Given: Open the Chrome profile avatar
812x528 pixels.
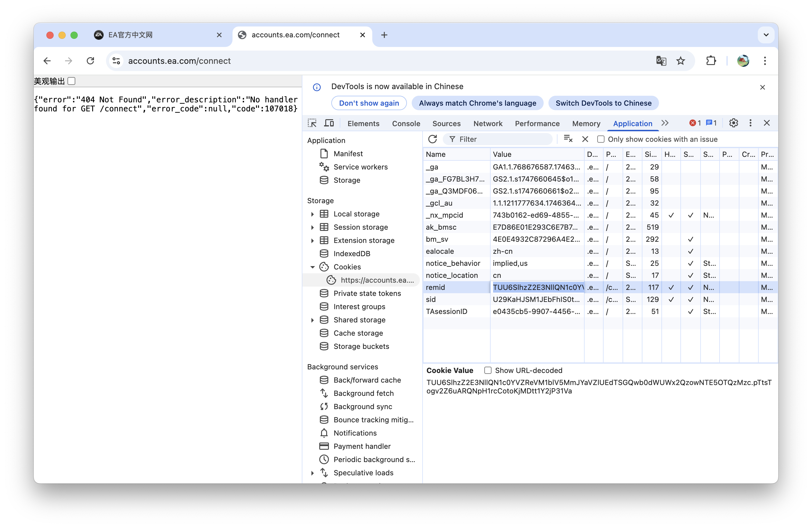Looking at the screenshot, I should pos(743,61).
